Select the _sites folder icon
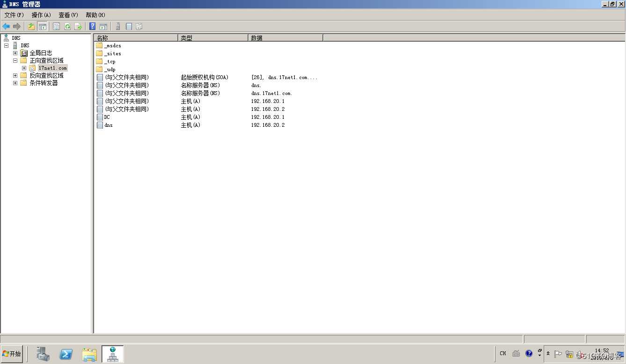The image size is (626, 364). pyautogui.click(x=99, y=53)
